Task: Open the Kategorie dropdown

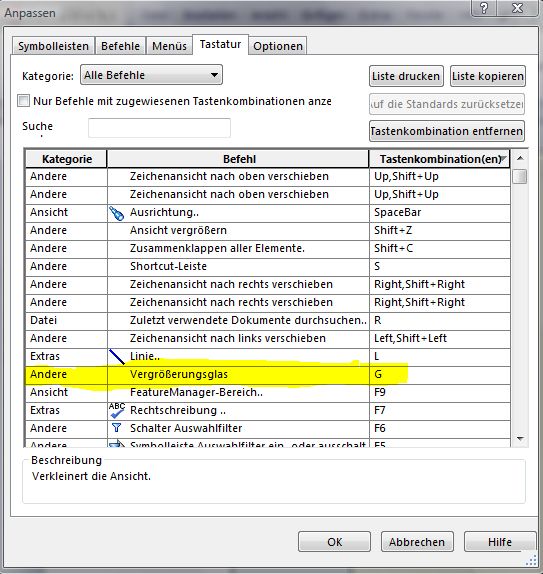Action: pos(151,75)
